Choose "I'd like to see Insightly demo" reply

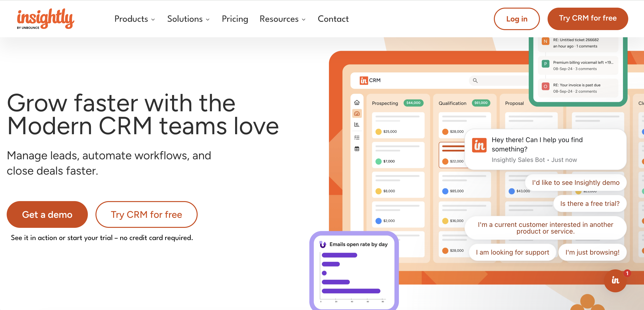point(575,182)
